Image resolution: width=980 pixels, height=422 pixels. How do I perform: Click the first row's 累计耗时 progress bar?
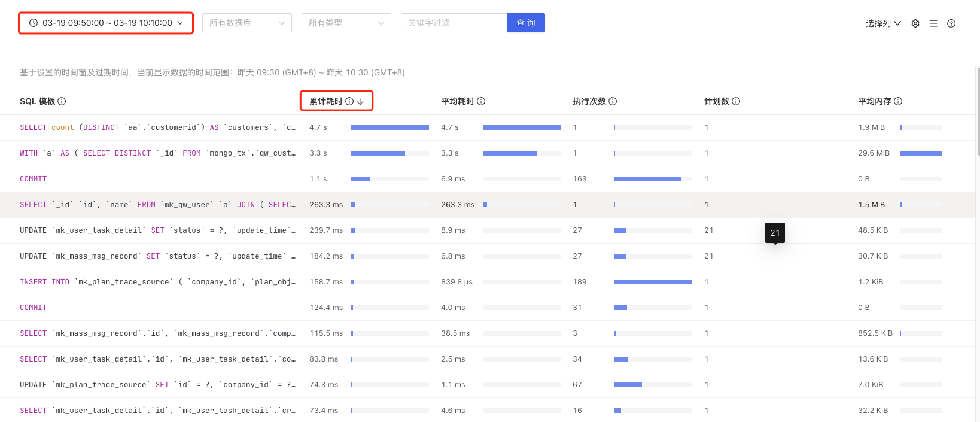pyautogui.click(x=389, y=127)
